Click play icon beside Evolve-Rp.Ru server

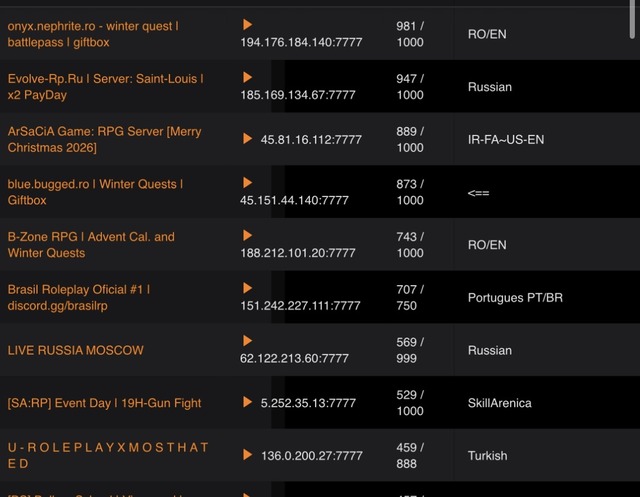pyautogui.click(x=248, y=77)
